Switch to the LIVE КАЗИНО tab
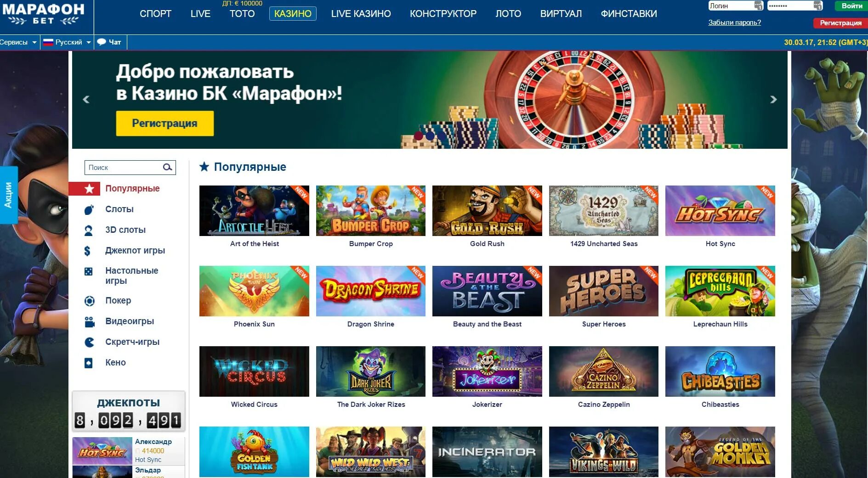This screenshot has width=868, height=478. [361, 14]
